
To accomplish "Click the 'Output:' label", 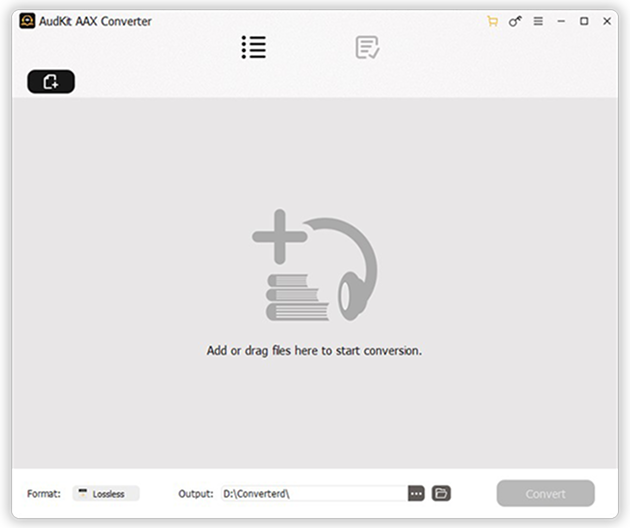I will tap(196, 494).
